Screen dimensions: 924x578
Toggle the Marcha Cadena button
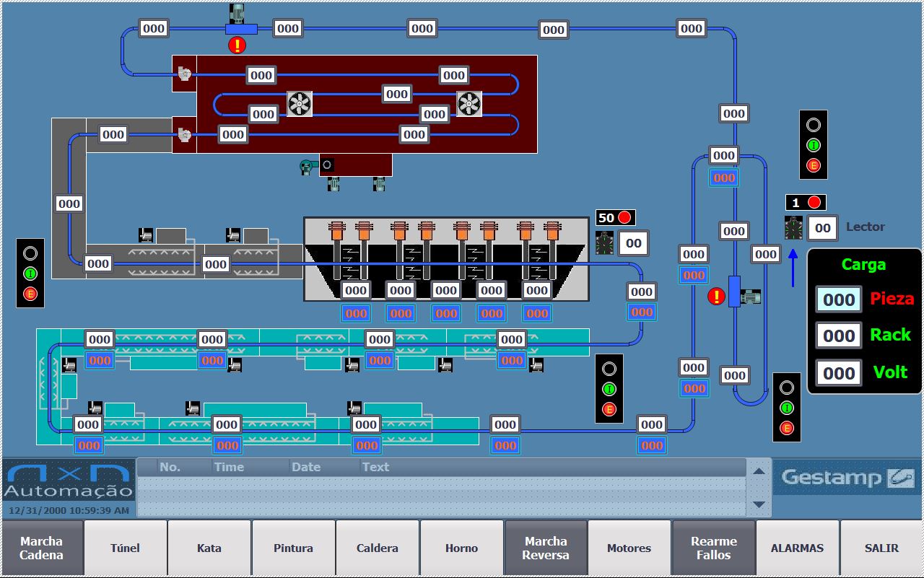[x=41, y=548]
